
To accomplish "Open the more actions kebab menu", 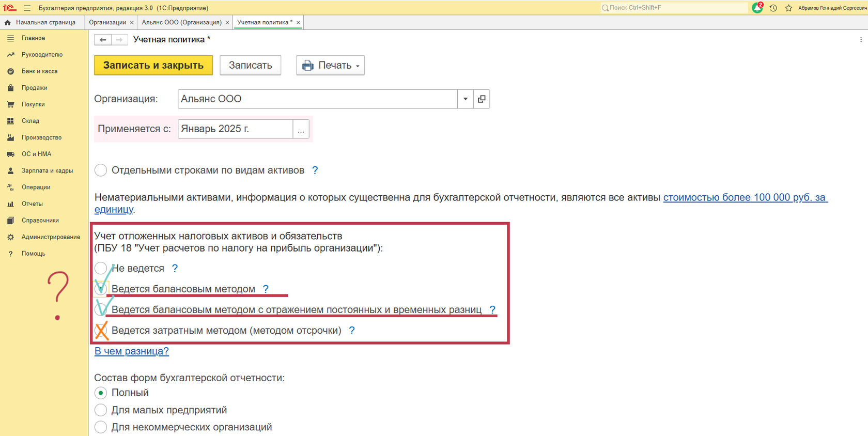I will [861, 40].
